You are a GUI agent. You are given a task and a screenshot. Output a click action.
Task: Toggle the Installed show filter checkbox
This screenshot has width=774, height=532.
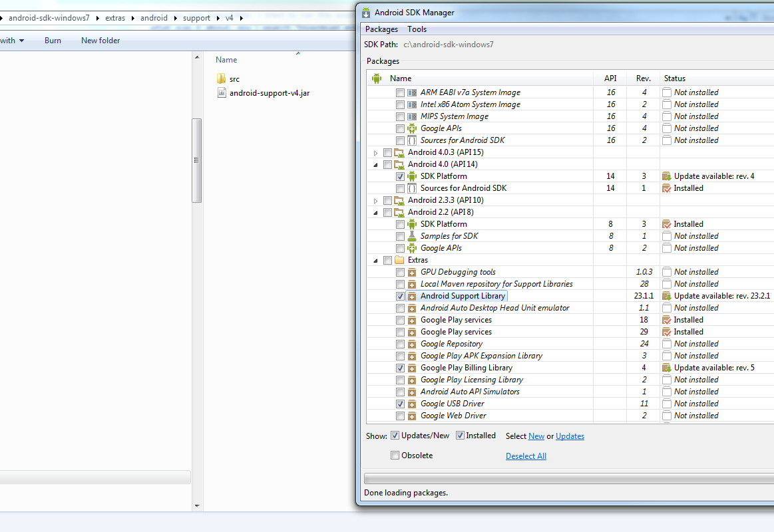460,436
